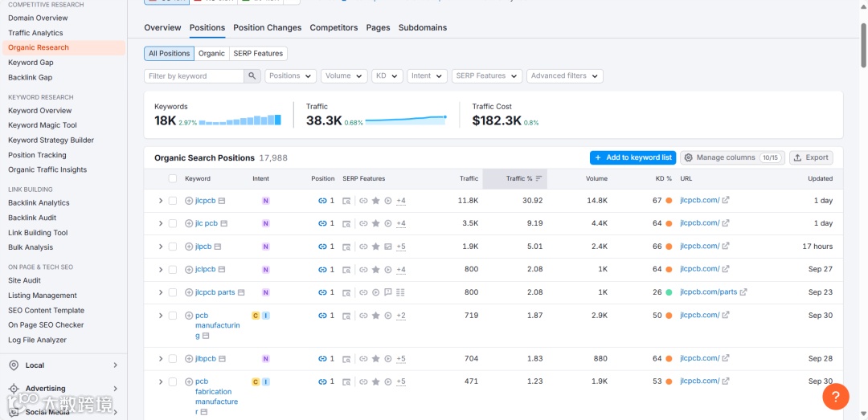Focus the Filter by keyword input
Viewport: 868px width, 420px height.
tap(194, 75)
